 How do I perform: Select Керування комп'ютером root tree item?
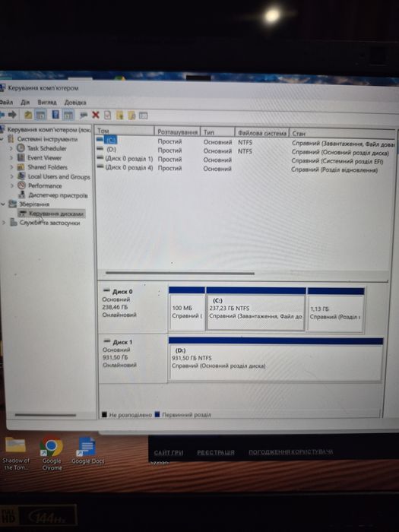pyautogui.click(x=46, y=130)
